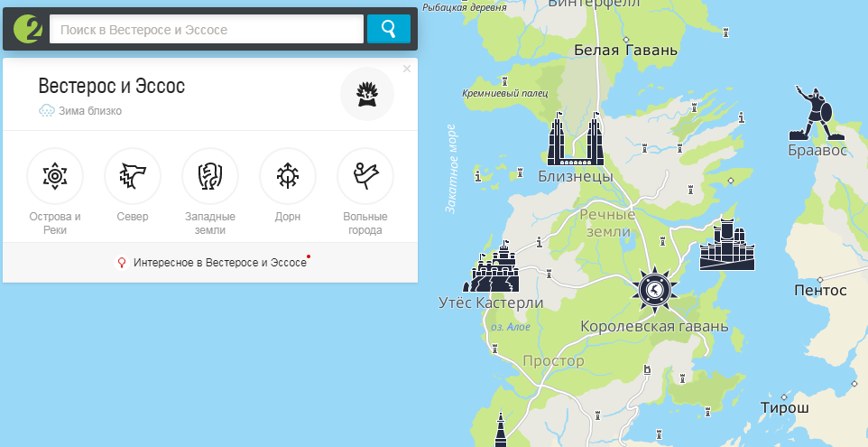
Task: Click the Близнецы twin towers map icon
Action: (575, 138)
